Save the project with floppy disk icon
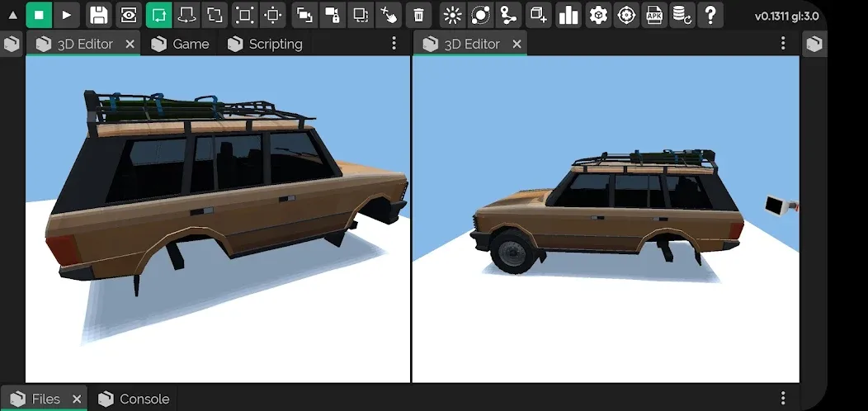Viewport: 868px width, 411px height. click(x=98, y=15)
